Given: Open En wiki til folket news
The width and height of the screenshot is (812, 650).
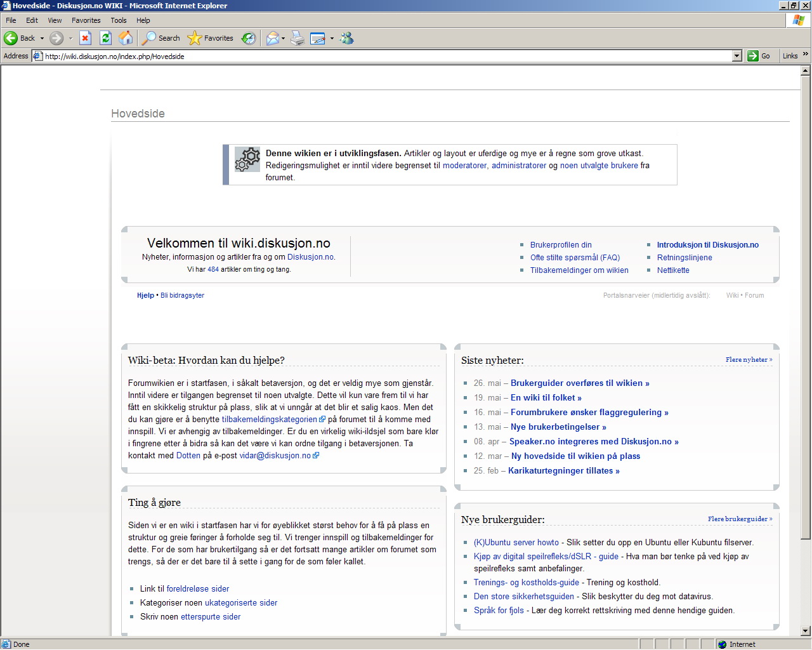Looking at the screenshot, I should [x=546, y=398].
